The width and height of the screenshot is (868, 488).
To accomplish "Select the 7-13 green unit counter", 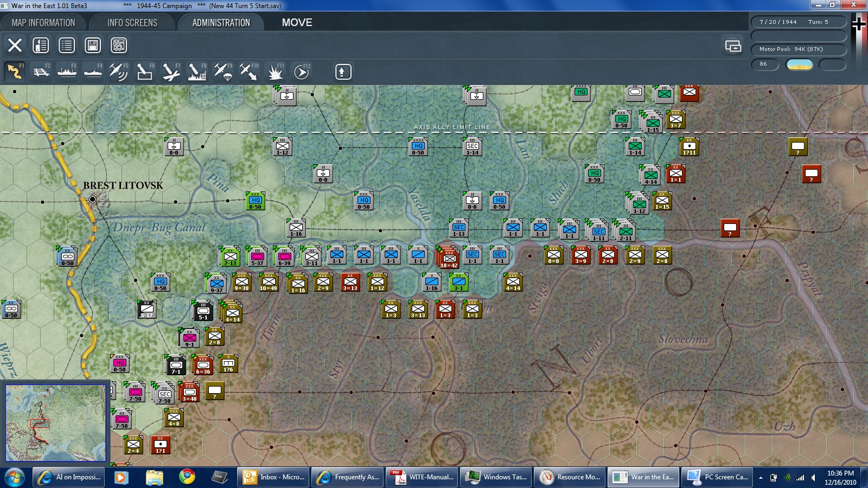I will (x=230, y=256).
